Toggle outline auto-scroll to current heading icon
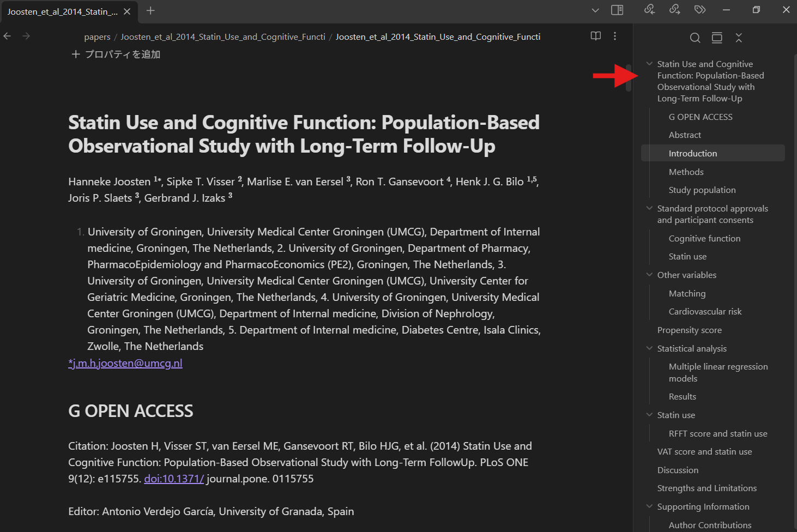797x532 pixels. tap(717, 38)
